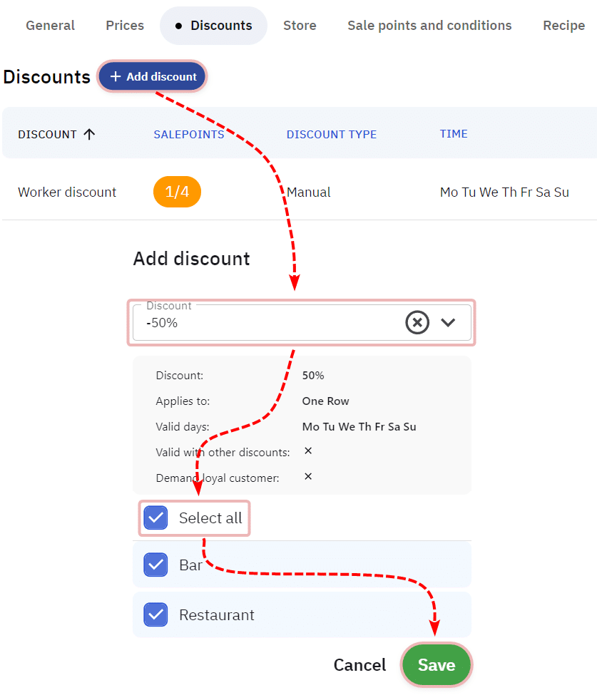The height and width of the screenshot is (700, 597).
Task: Sort by SALEPOINTS column header
Action: (x=189, y=134)
